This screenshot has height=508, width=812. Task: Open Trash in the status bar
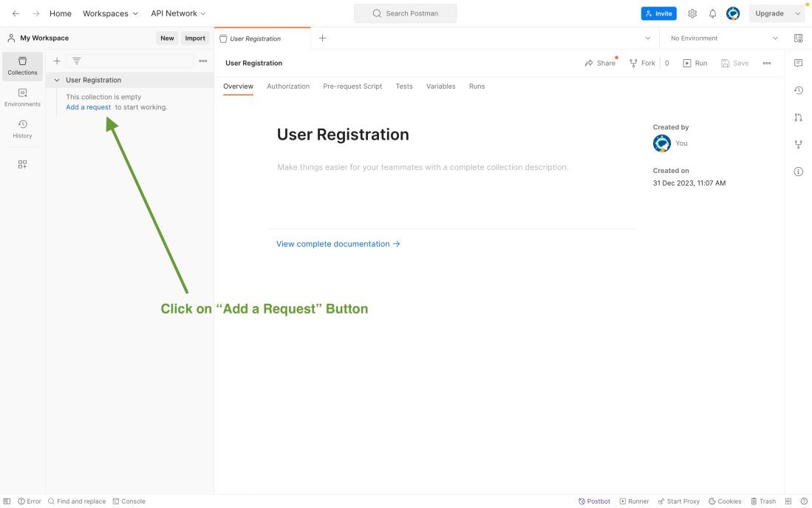763,501
